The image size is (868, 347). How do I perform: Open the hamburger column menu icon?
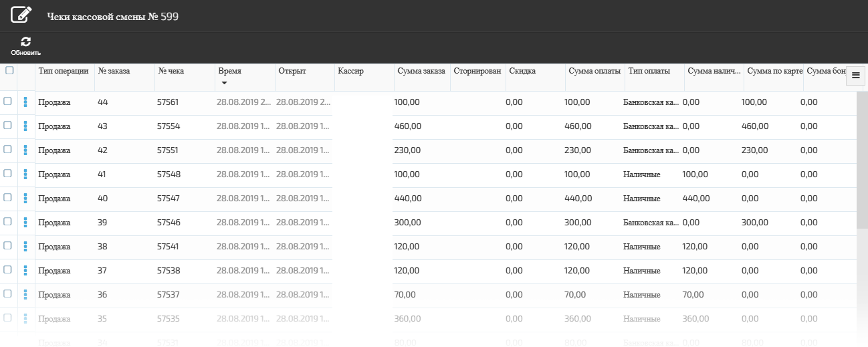pos(855,76)
